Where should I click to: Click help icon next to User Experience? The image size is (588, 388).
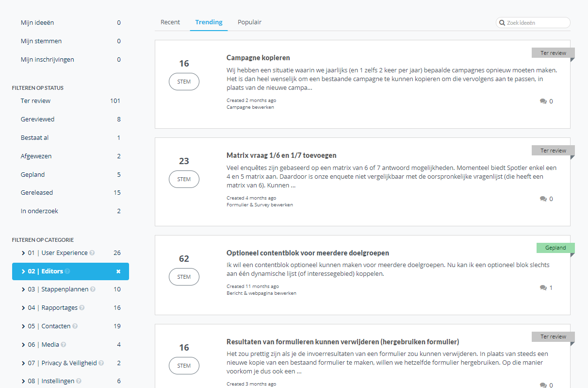[92, 253]
